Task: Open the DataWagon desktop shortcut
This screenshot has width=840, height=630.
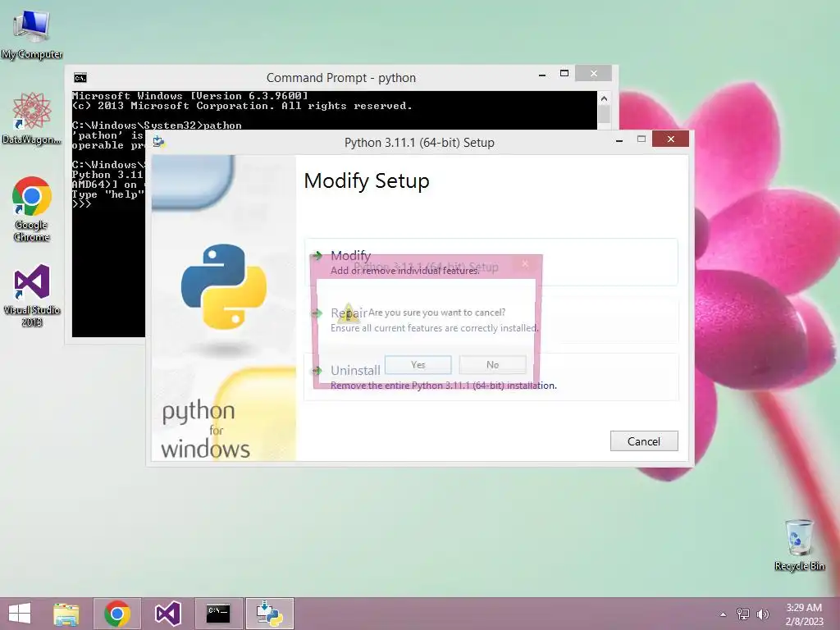Action: (x=32, y=118)
